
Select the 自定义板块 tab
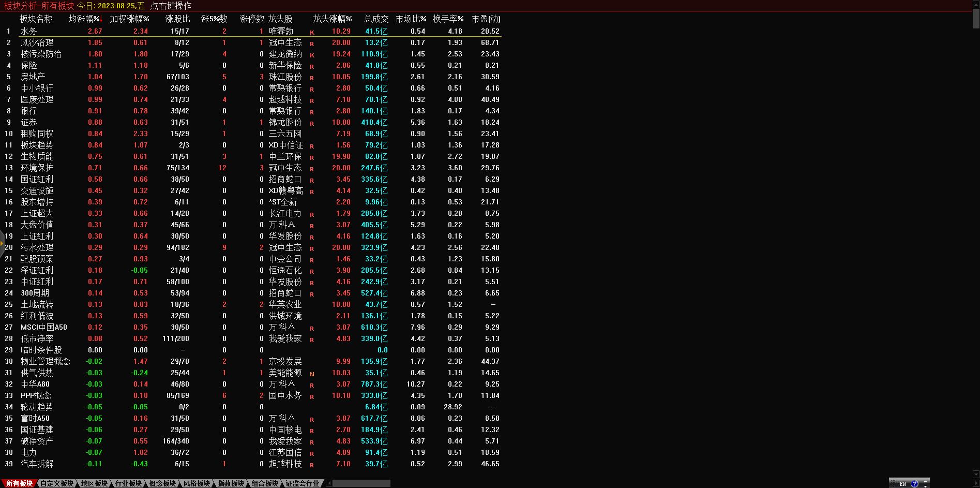pyautogui.click(x=57, y=483)
